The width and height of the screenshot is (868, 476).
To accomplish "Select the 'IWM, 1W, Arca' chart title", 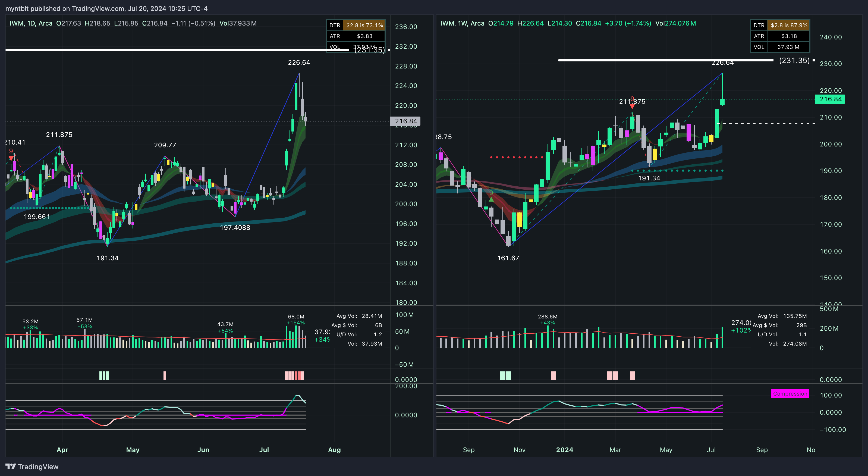I will point(462,23).
